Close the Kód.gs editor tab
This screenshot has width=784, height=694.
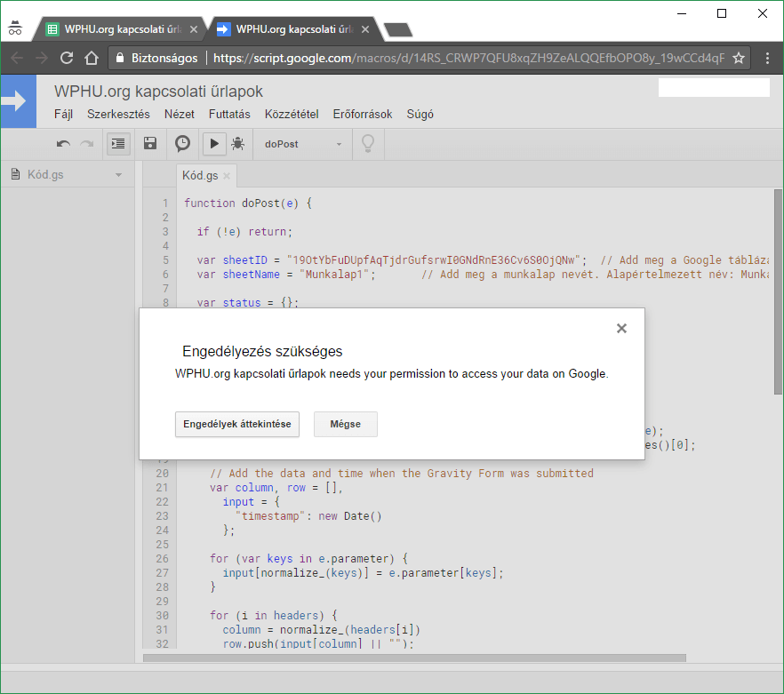pyautogui.click(x=228, y=176)
